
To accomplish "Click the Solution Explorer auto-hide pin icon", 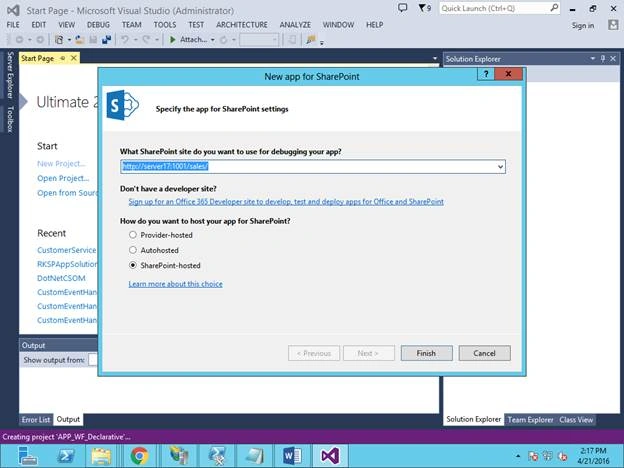I will (x=603, y=59).
